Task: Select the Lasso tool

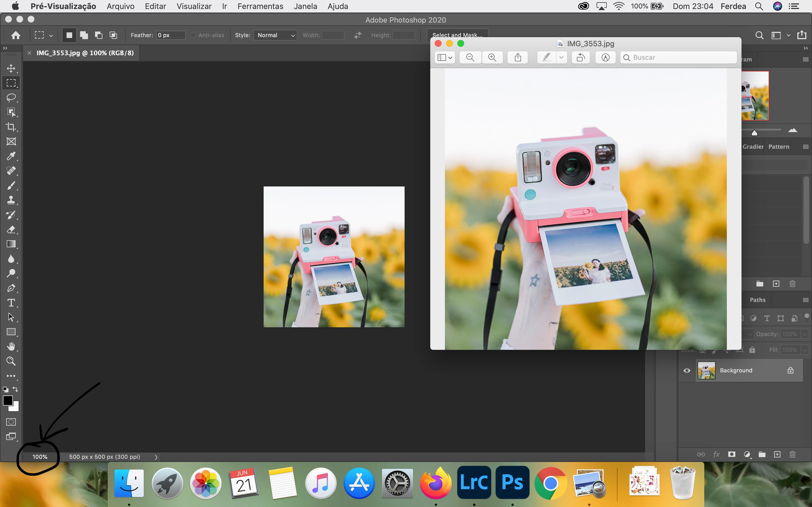Action: tap(11, 97)
